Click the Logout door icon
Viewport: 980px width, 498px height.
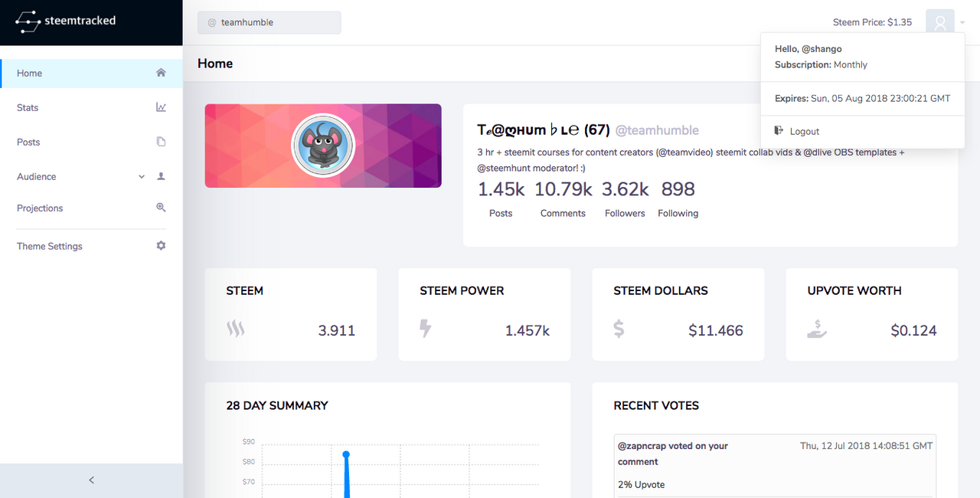point(779,131)
